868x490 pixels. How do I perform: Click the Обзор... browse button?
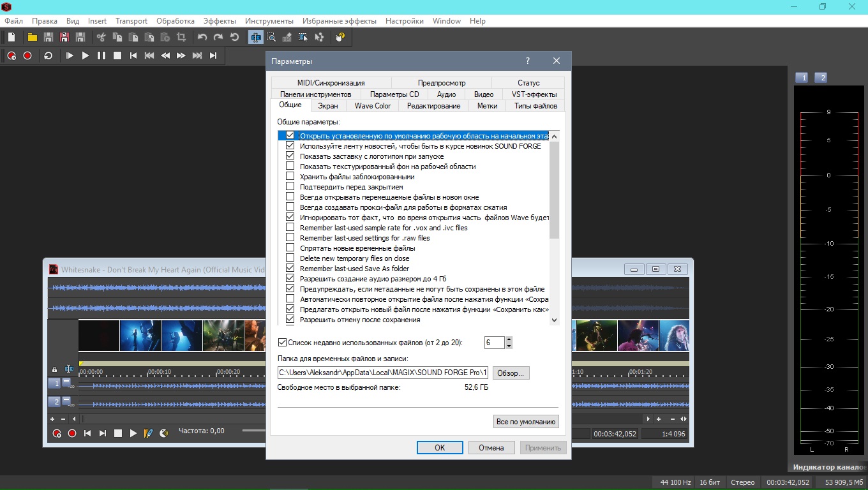510,373
